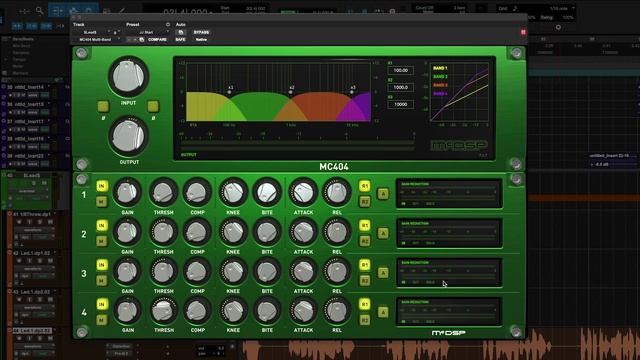Click the Band 2 ATTACK knob
Screen dimensions: 640x360
[x=303, y=231]
